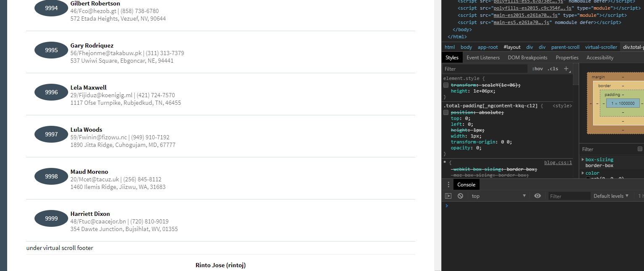
Task: Click the name Gary Rodriquez
Action: click(x=92, y=45)
